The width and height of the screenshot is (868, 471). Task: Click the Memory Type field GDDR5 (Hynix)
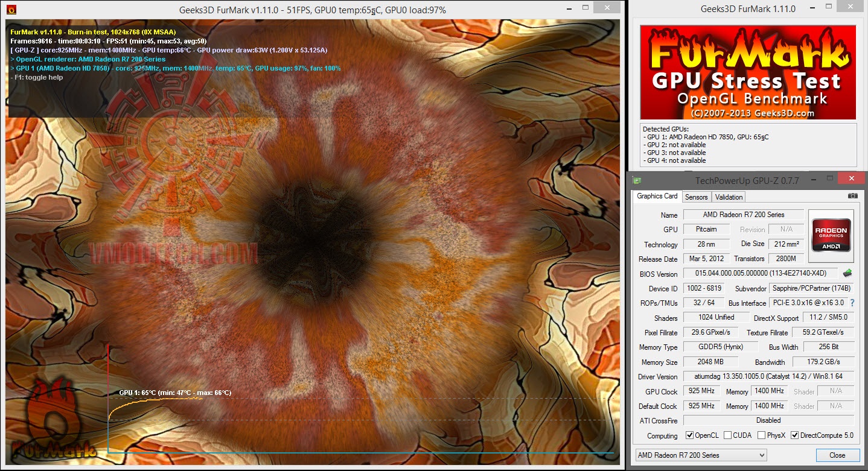coord(720,347)
